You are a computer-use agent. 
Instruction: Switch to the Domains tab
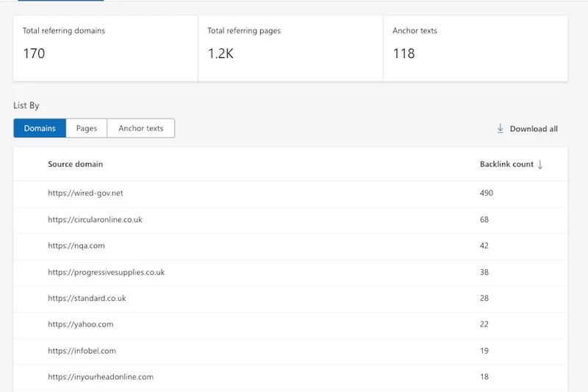pyautogui.click(x=40, y=128)
